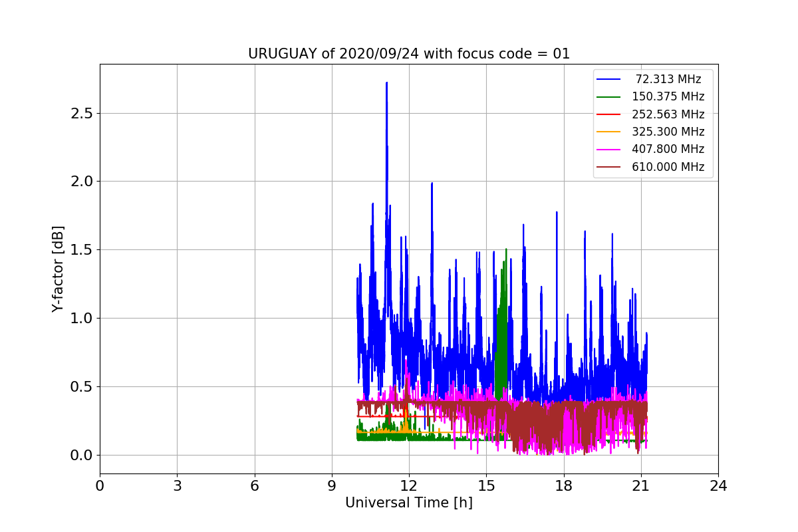Viewport: 798px width, 532px height.
Task: Click the 15 tick on the time axis
Action: [x=486, y=486]
